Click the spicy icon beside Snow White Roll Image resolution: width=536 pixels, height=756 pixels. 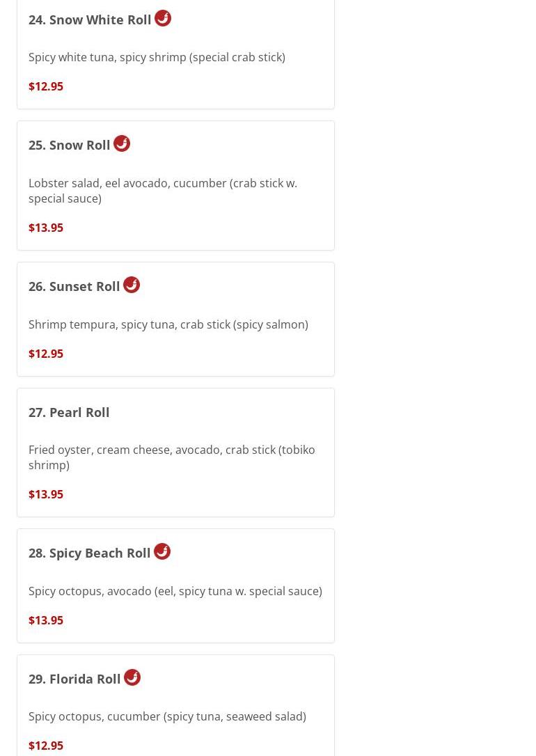162,18
